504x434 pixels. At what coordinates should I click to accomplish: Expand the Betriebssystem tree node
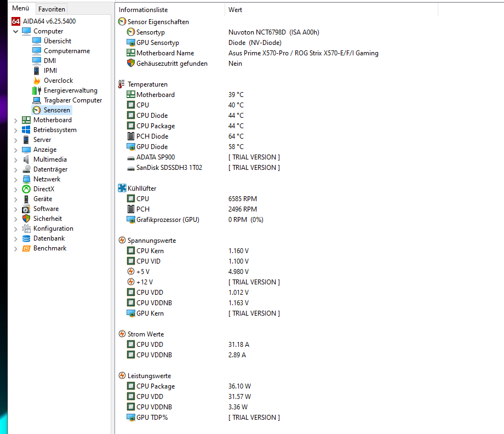click(x=15, y=130)
